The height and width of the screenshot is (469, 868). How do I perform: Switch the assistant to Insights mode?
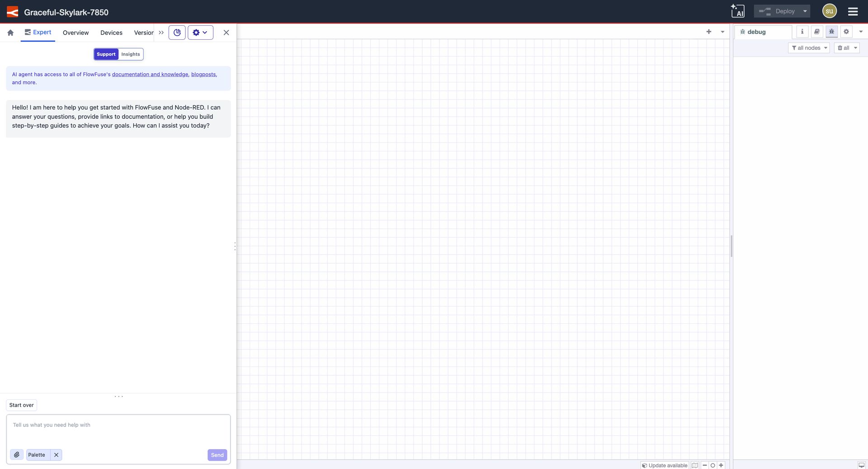point(131,54)
